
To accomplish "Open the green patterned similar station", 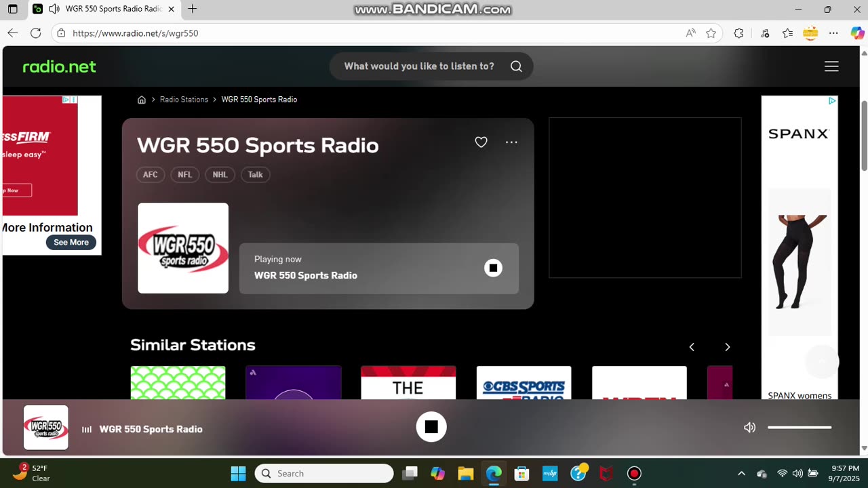I will (x=178, y=382).
